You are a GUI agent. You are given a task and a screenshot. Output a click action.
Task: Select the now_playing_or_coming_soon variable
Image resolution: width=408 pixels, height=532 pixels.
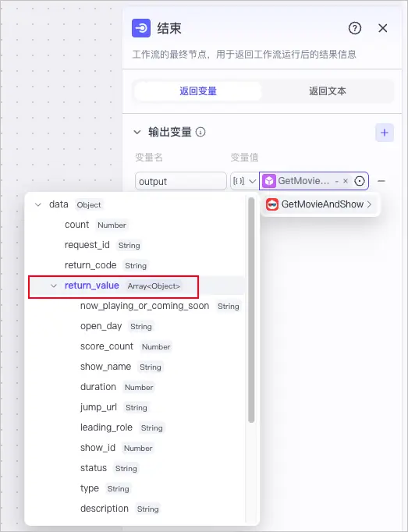point(160,306)
